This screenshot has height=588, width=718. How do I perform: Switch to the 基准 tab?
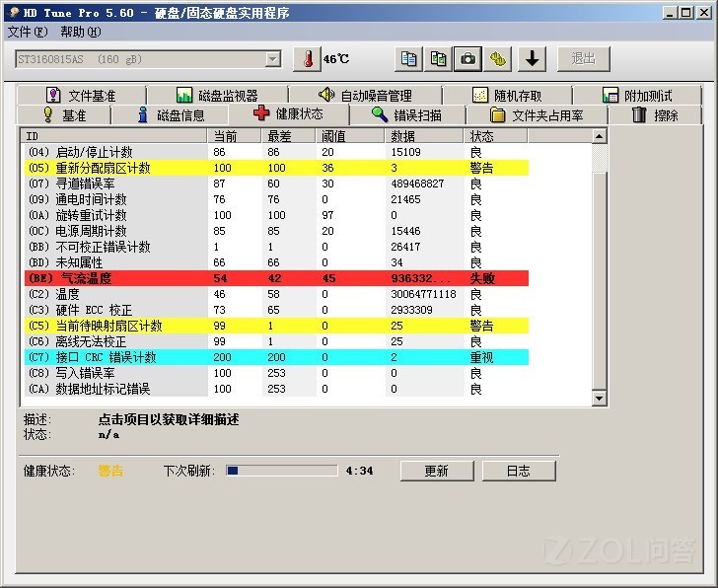tap(64, 115)
